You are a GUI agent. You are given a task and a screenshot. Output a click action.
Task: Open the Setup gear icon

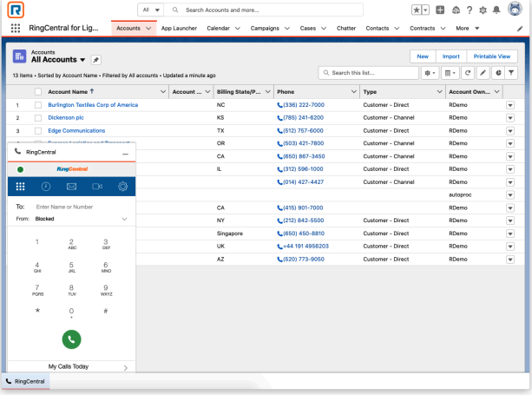coord(483,10)
